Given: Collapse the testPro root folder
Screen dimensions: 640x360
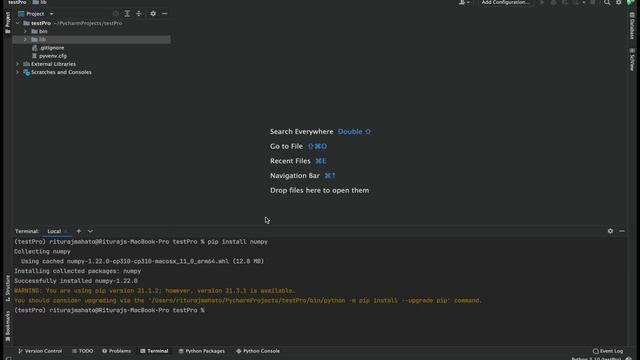Looking at the screenshot, I should (18, 23).
